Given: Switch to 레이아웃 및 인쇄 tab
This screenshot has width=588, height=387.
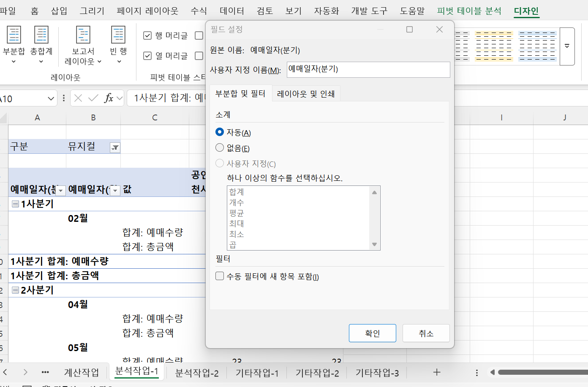Looking at the screenshot, I should click(306, 94).
